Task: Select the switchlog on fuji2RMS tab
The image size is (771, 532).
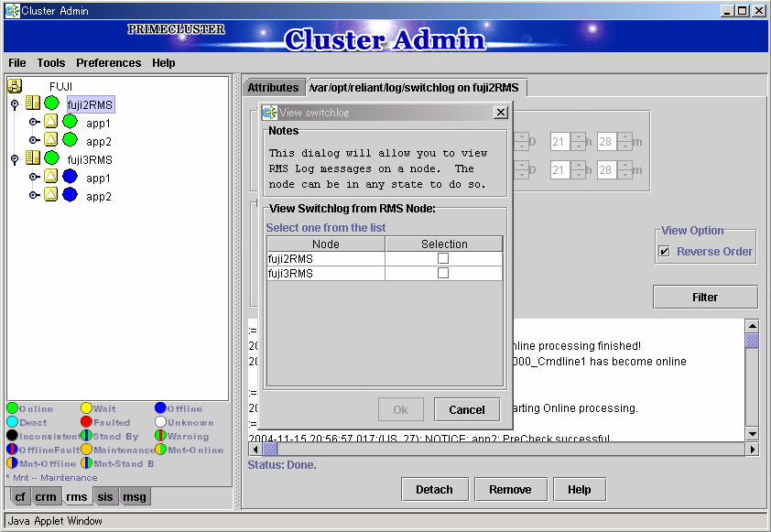Action: [416, 88]
